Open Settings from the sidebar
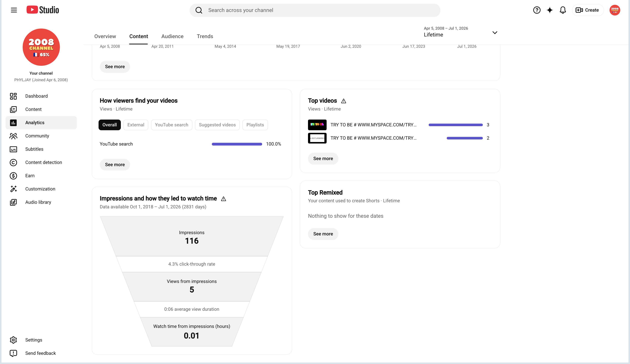 (41, 340)
